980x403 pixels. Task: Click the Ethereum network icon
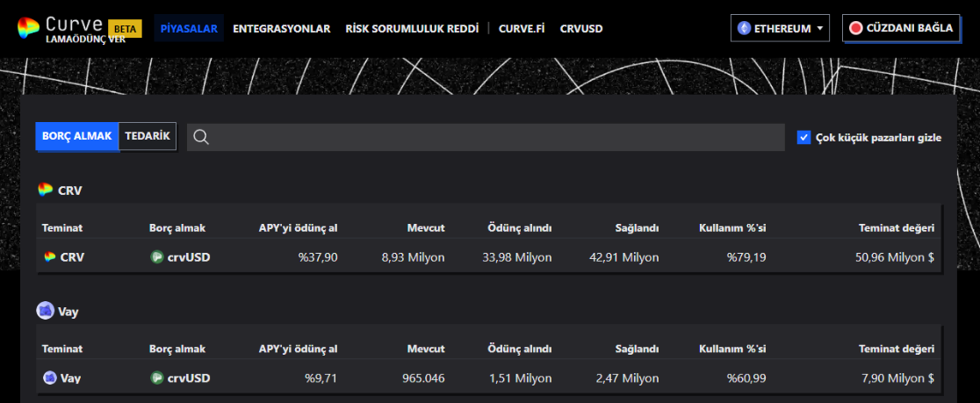[x=744, y=28]
